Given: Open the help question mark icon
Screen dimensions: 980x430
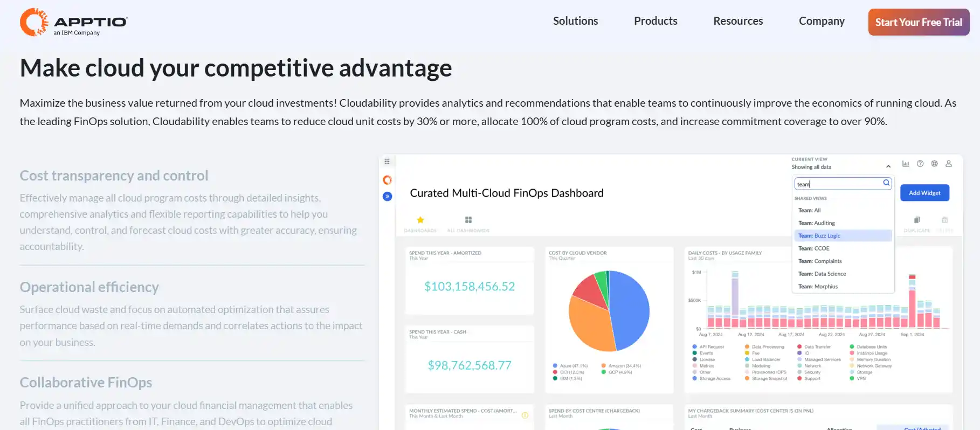Looking at the screenshot, I should [920, 164].
